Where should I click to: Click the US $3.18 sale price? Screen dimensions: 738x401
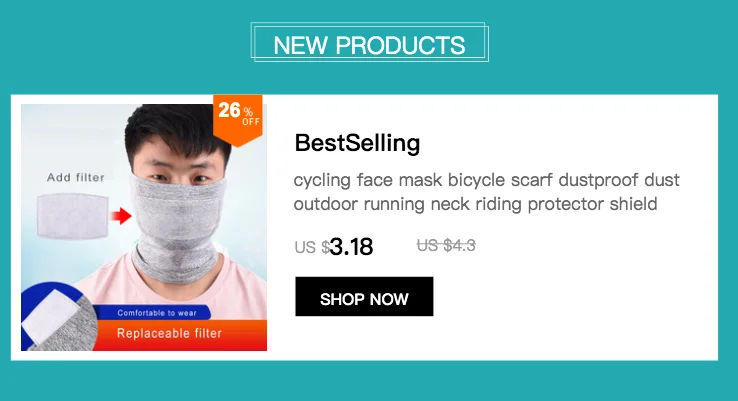(x=334, y=247)
